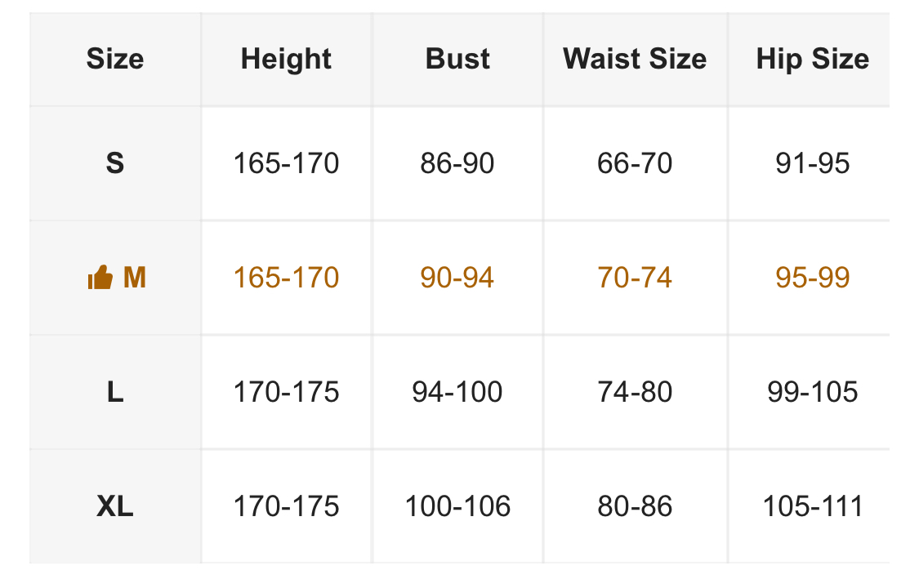Select the Waist Size column header

tap(635, 59)
